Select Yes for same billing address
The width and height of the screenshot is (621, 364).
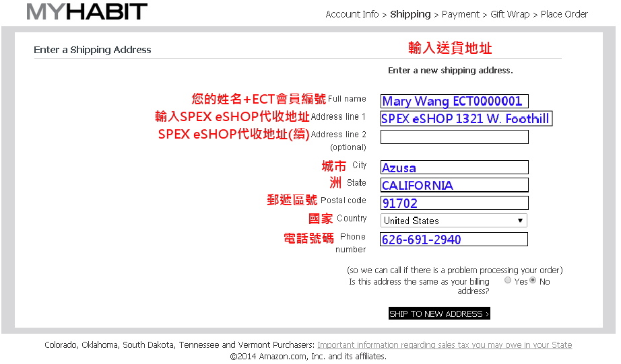[x=508, y=280]
